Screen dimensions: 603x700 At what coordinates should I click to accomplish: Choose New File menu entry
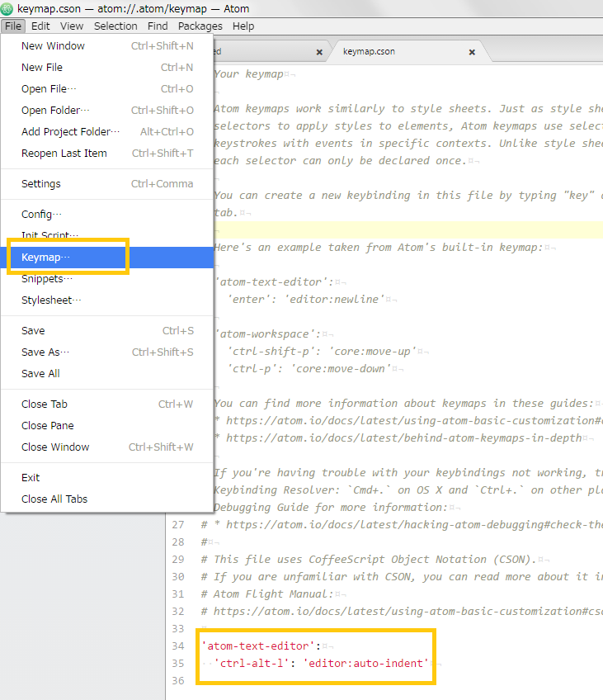[x=107, y=68]
